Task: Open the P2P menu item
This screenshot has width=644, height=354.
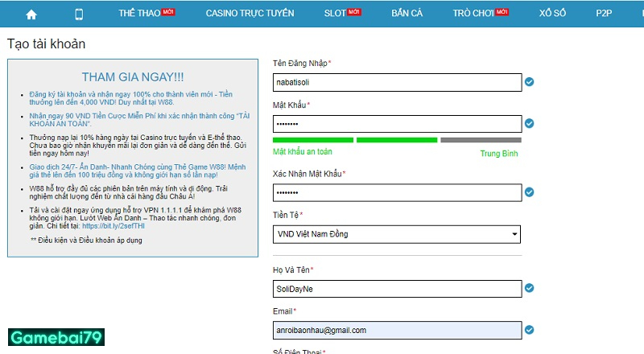Action: click(x=604, y=14)
